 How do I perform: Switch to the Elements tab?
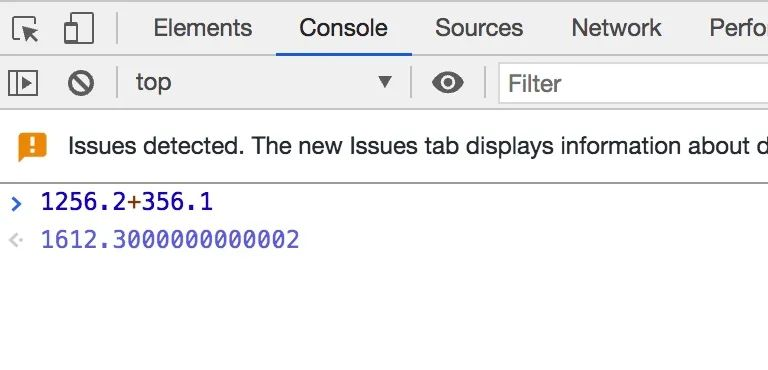point(203,28)
